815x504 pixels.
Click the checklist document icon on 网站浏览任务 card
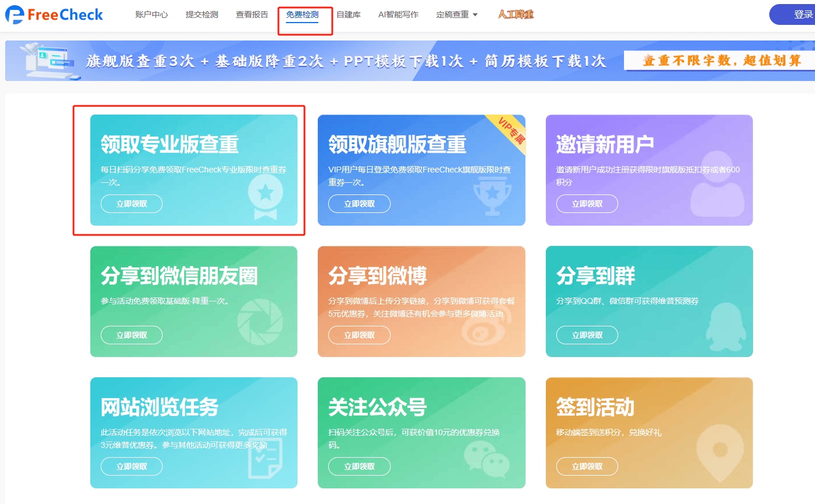tap(266, 458)
